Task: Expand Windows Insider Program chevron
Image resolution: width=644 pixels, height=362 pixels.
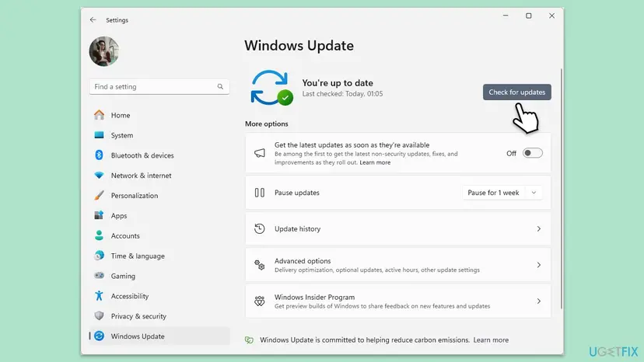Action: (538, 301)
